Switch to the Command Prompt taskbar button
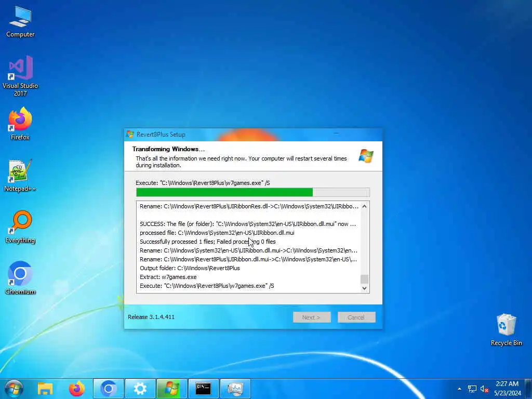This screenshot has height=399, width=532. 203,389
